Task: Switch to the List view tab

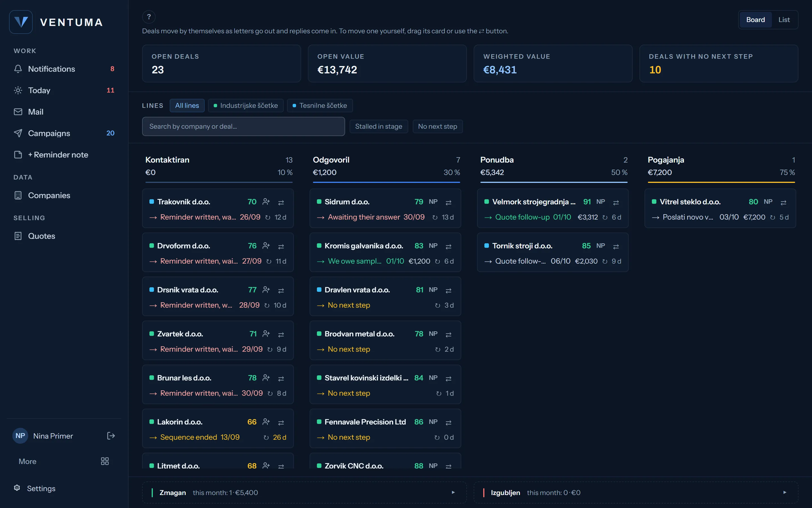Action: point(784,20)
